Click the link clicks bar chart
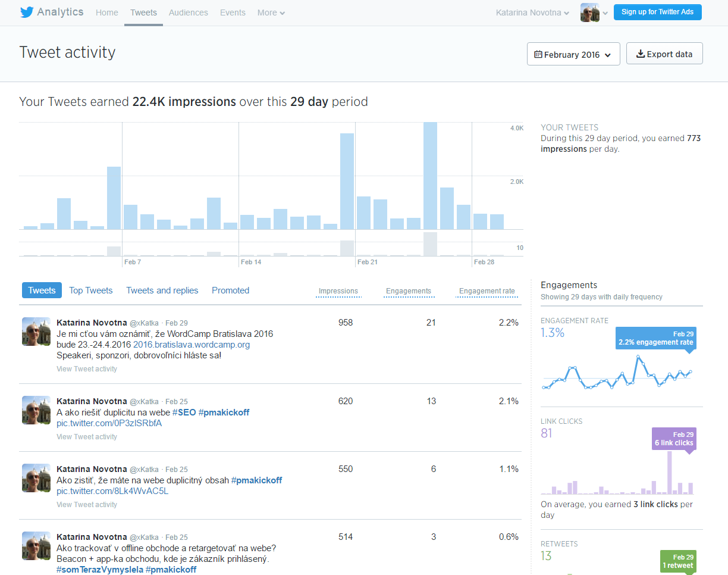 point(617,473)
